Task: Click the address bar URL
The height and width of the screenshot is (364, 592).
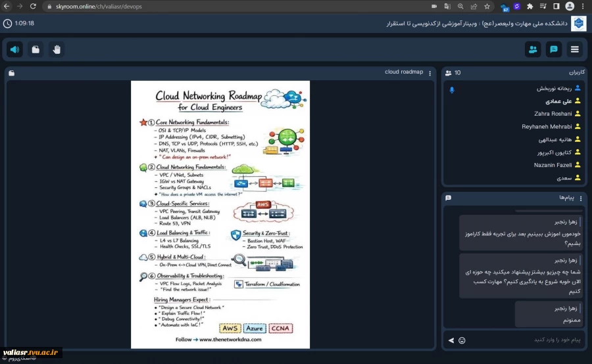Action: (x=99, y=7)
